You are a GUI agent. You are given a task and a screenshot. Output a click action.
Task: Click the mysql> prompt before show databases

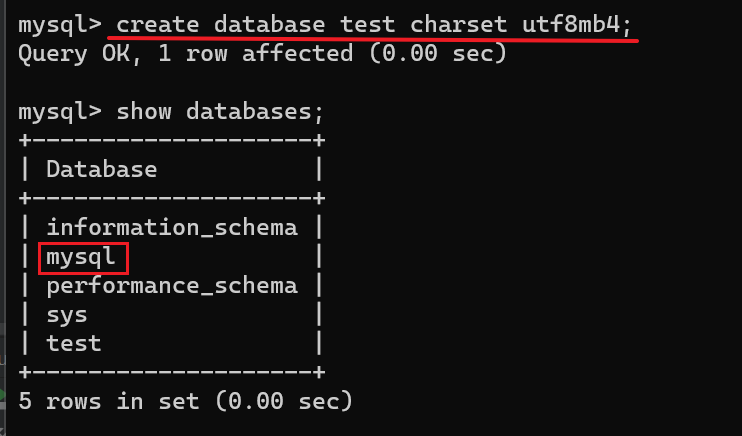pos(60,111)
